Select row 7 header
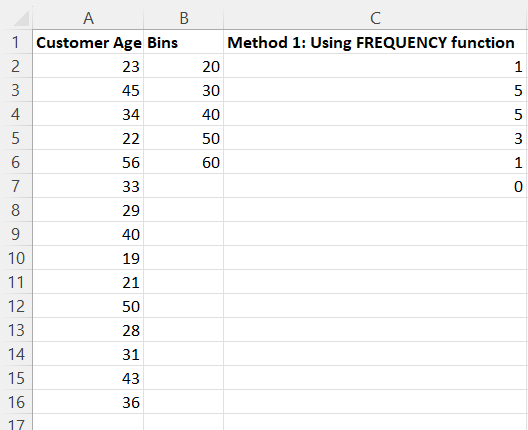The width and height of the screenshot is (528, 430). point(16,186)
